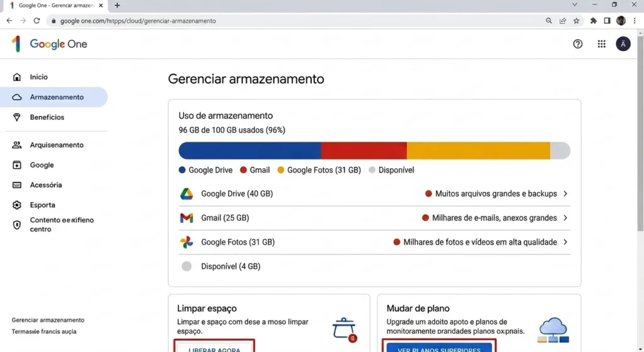Screen dimensions: 644x352
Task: Open the tab search dropdown arrow
Action: click(x=575, y=5)
